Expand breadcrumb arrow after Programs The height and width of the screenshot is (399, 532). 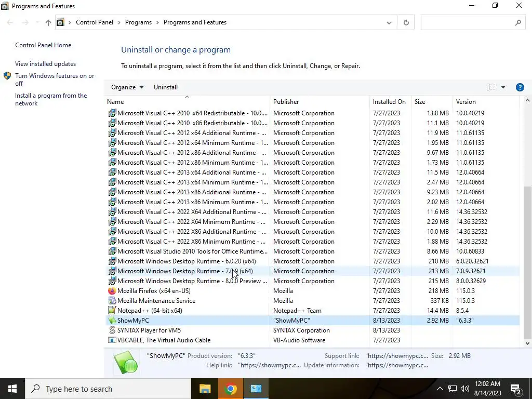point(157,22)
